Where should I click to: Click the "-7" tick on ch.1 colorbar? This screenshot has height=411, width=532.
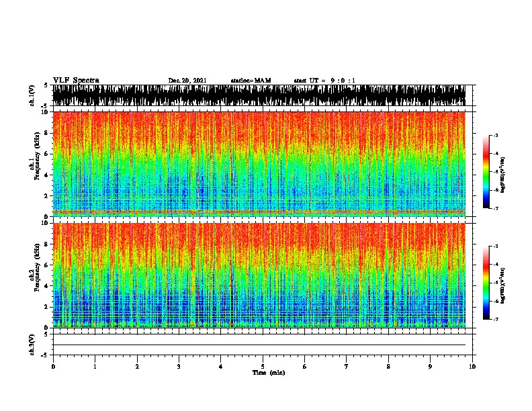pyautogui.click(x=495, y=208)
